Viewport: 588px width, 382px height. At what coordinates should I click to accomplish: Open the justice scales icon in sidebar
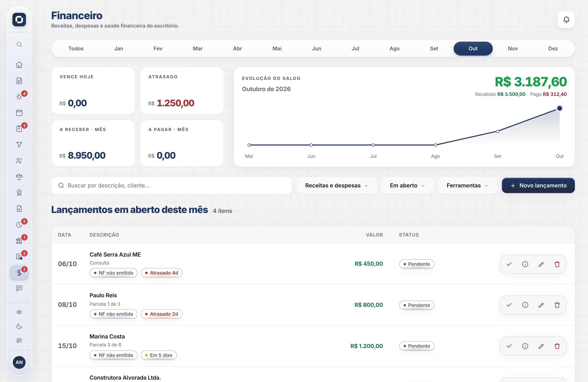pyautogui.click(x=19, y=177)
